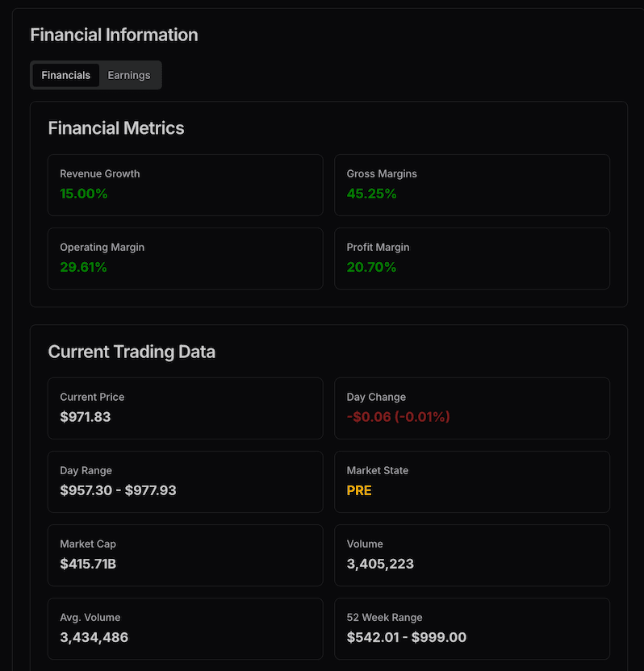This screenshot has width=644, height=671.
Task: Open the 52 Week Range card
Action: (x=472, y=628)
